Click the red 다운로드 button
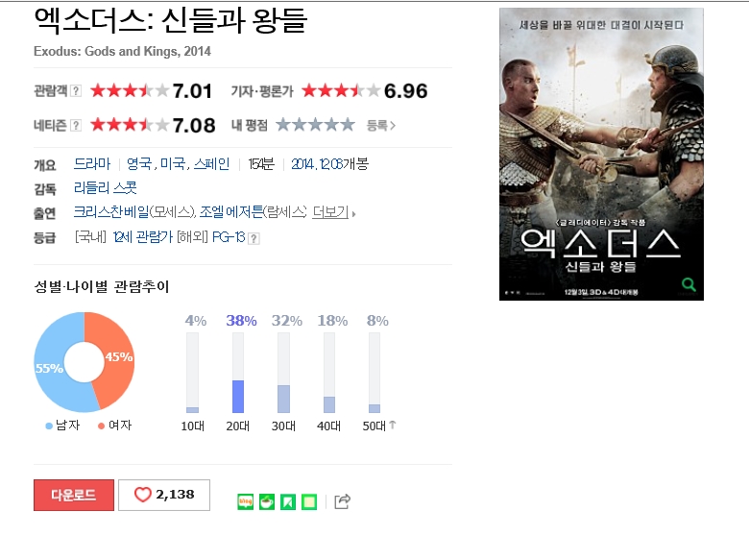 [74, 495]
